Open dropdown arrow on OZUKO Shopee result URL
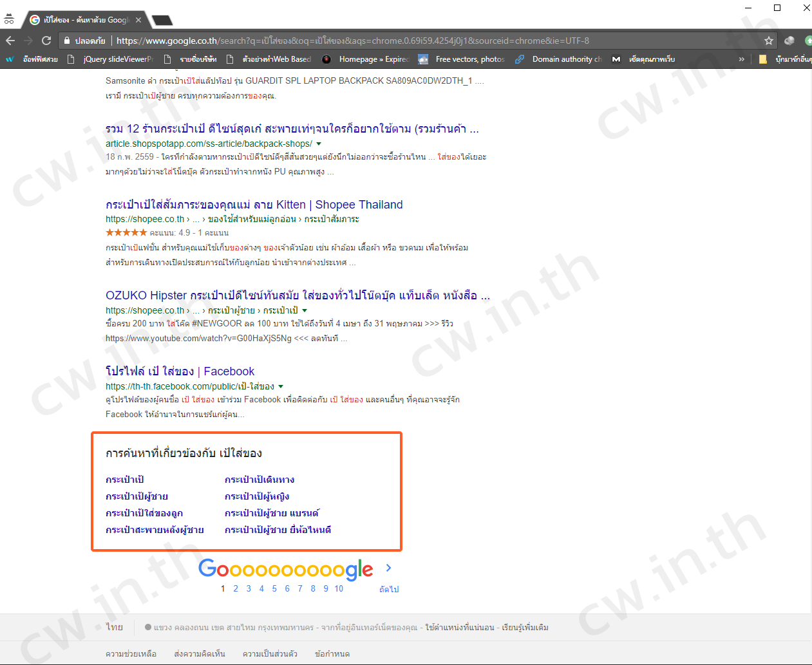 pyautogui.click(x=305, y=311)
